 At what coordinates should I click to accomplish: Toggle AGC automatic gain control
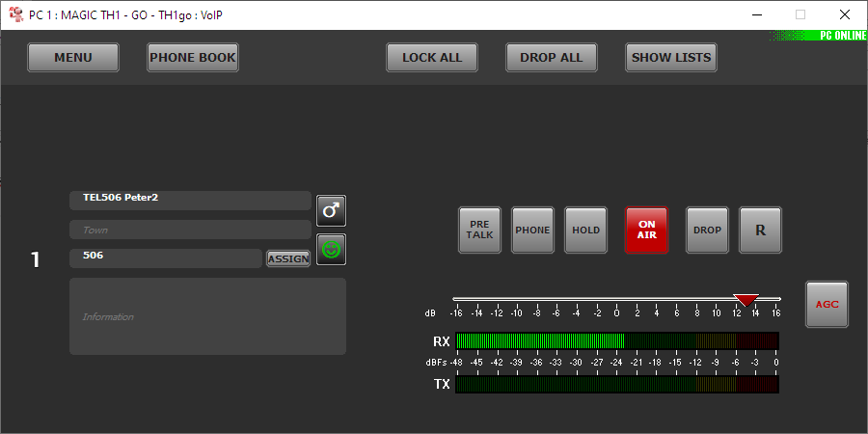click(x=827, y=305)
